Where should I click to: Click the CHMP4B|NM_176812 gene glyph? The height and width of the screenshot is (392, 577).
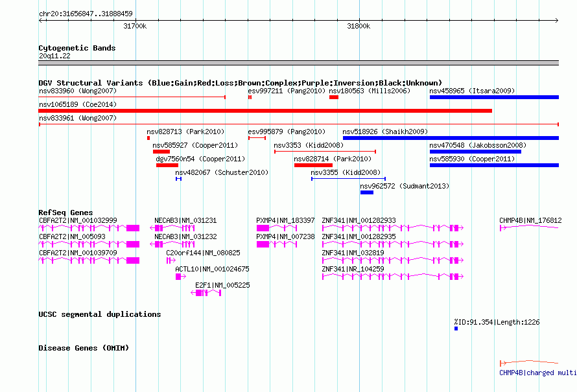point(529,228)
